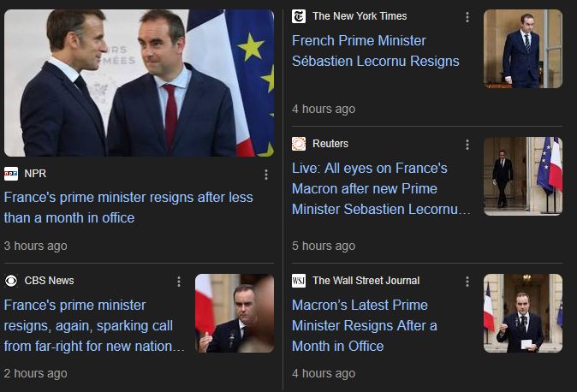Open Reuters live coverage headline on Macron
The height and width of the screenshot is (392, 577).
pyautogui.click(x=381, y=188)
